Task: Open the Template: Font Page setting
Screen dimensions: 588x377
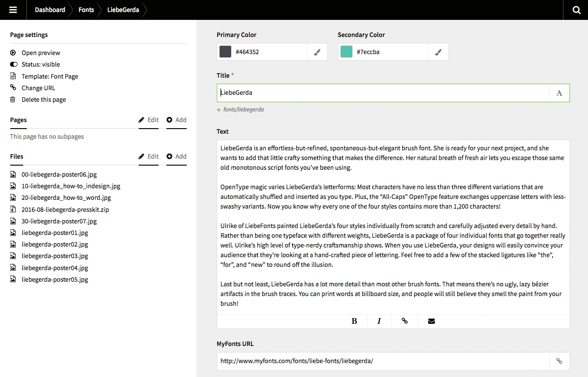Action: (49, 76)
